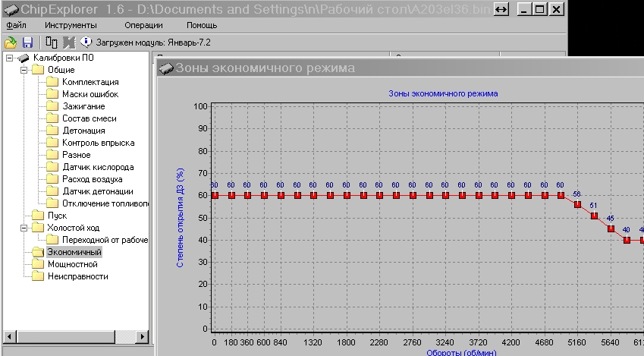Image resolution: width=644 pixels, height=356 pixels.
Task: Click the graph point labeled 51
Action: point(594,216)
